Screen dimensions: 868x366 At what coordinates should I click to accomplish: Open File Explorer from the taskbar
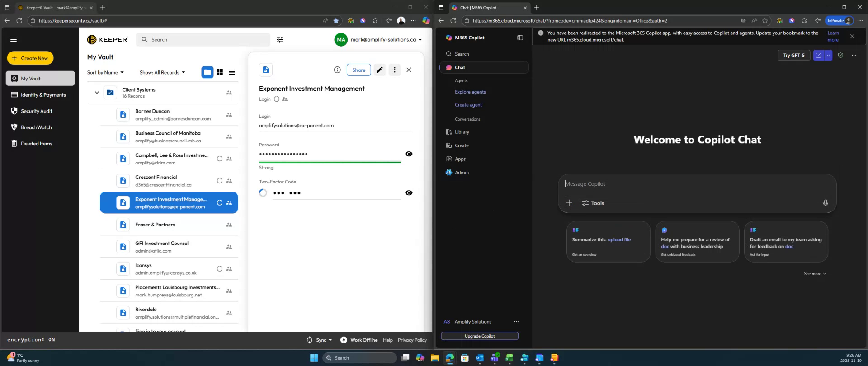tap(435, 358)
